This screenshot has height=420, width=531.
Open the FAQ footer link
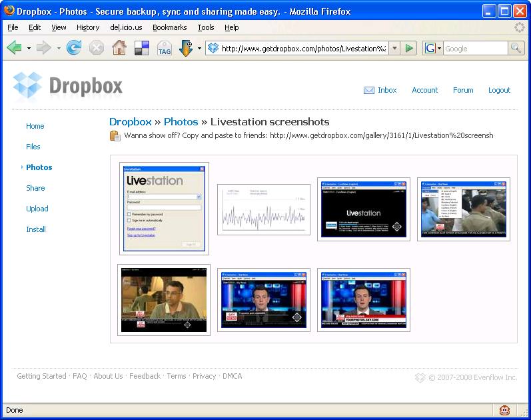[80, 376]
